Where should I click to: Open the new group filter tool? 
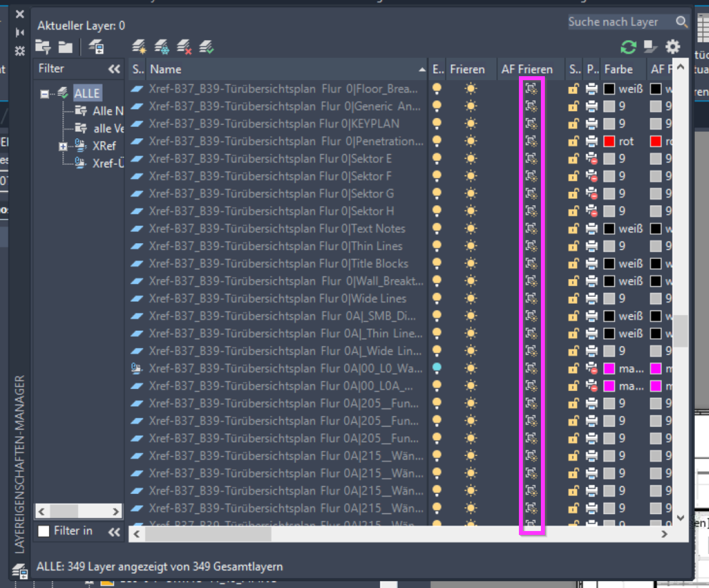(x=65, y=47)
